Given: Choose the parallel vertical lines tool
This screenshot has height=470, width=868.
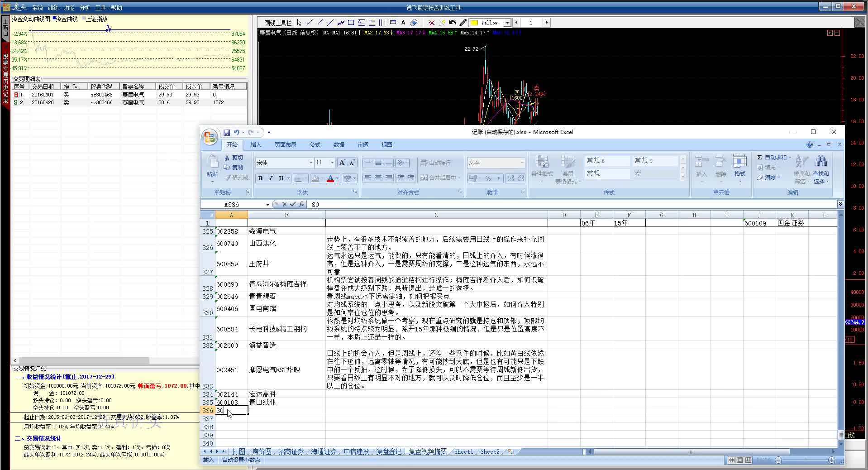Looking at the screenshot, I should click(x=382, y=23).
